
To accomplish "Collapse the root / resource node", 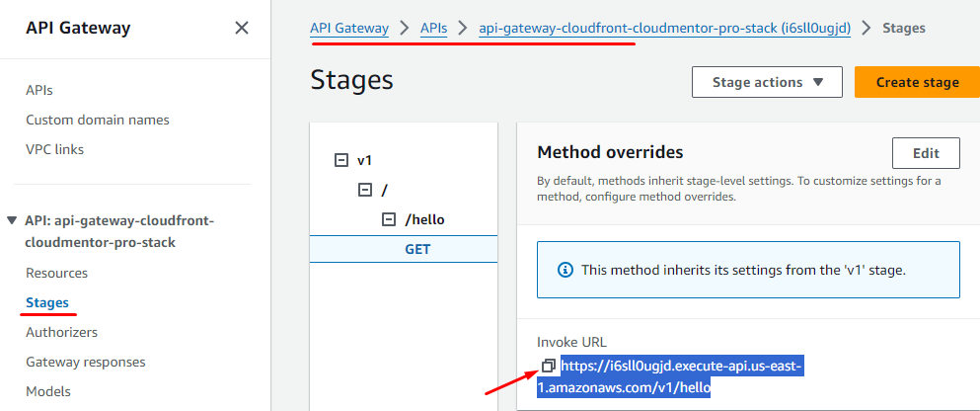I will [364, 190].
